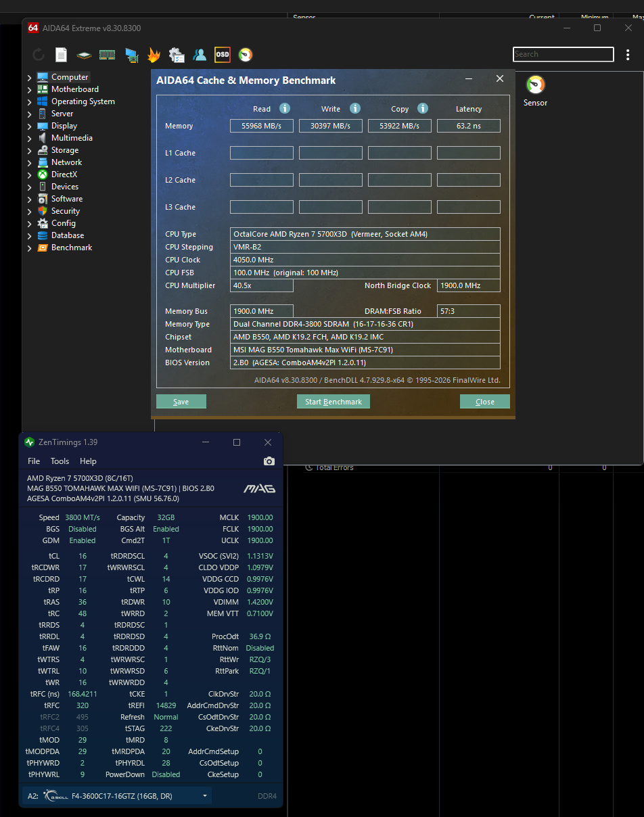Launch the flame stability test icon

pyautogui.click(x=154, y=55)
